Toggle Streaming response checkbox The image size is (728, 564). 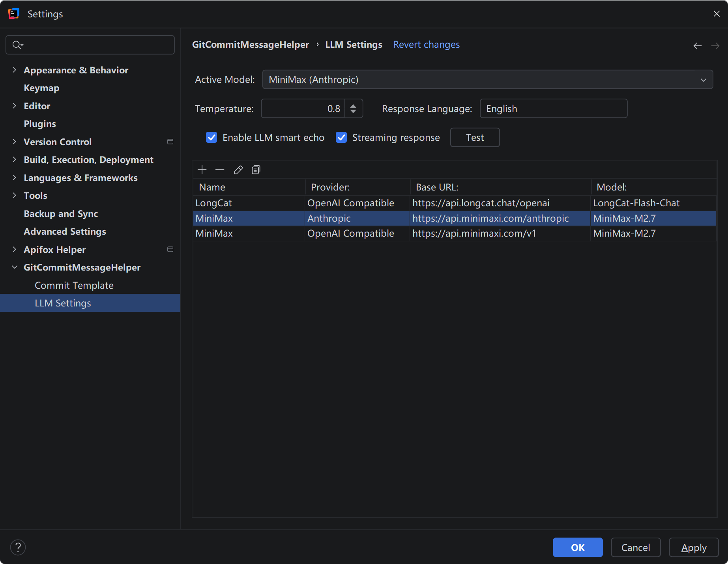[x=341, y=137]
